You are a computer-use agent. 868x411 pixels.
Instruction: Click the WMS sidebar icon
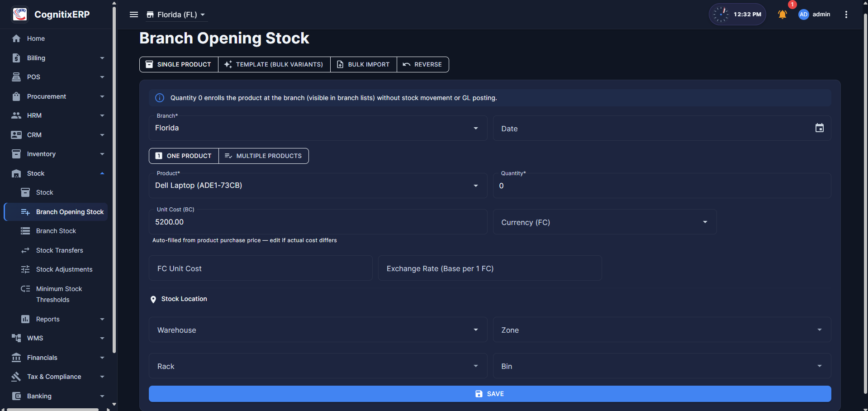pos(16,338)
